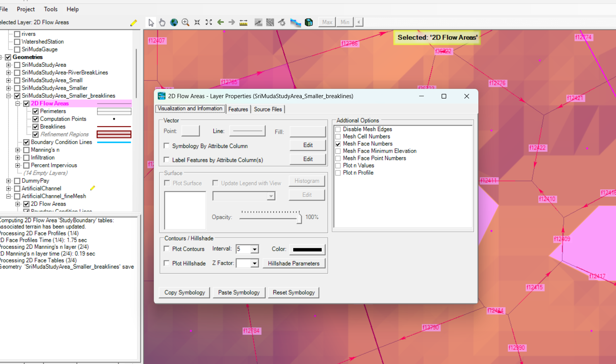This screenshot has width=616, height=364.
Task: Click the vector Line style swatch button
Action: pyautogui.click(x=247, y=131)
